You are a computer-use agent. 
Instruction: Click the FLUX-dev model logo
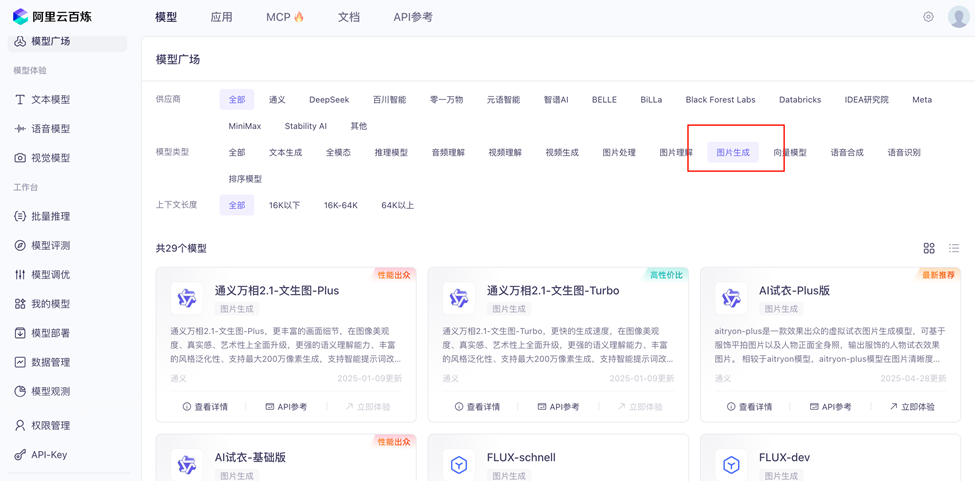coord(731,464)
